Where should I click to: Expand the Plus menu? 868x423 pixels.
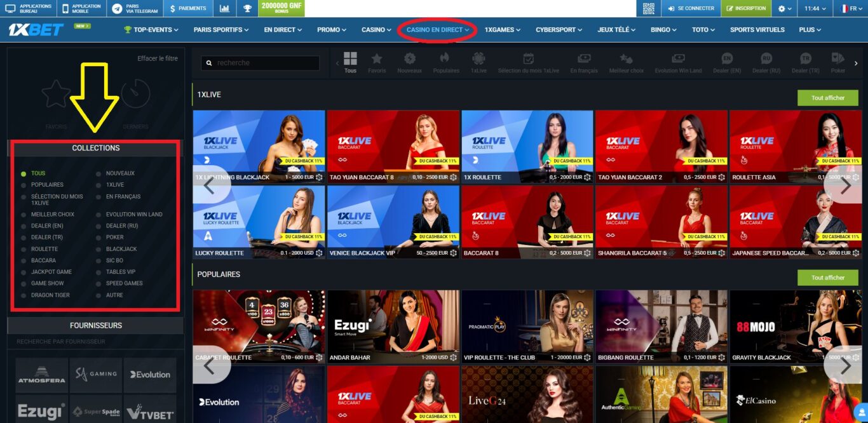pyautogui.click(x=810, y=30)
